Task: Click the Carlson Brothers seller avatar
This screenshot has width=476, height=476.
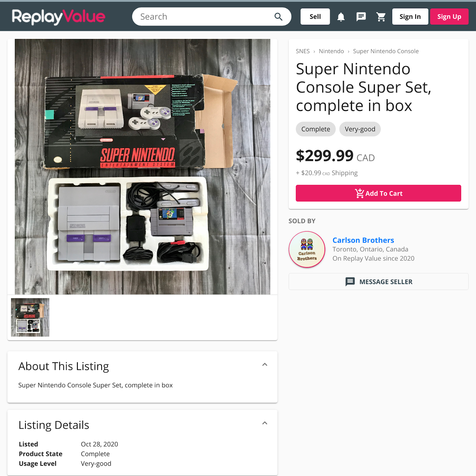Action: tap(307, 249)
